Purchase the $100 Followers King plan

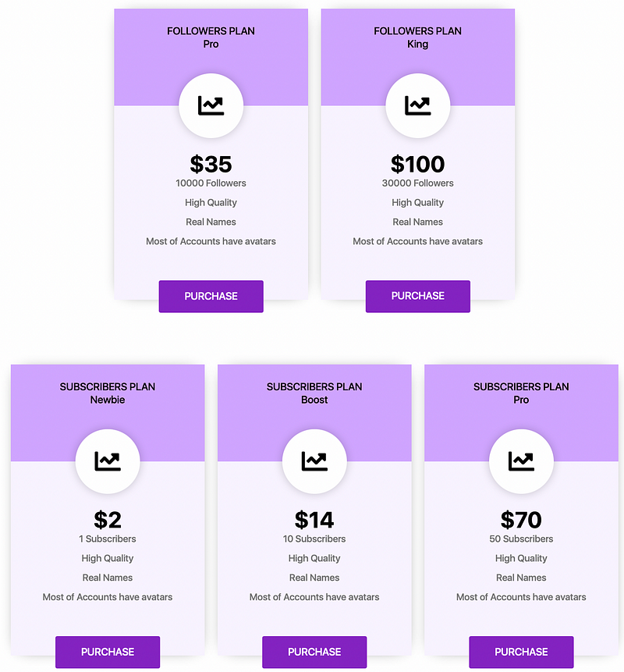418,296
